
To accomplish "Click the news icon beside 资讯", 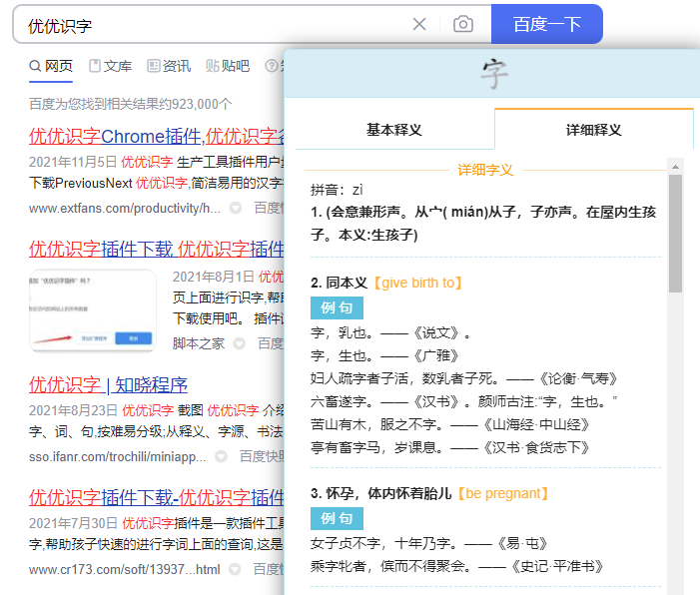I will point(153,66).
